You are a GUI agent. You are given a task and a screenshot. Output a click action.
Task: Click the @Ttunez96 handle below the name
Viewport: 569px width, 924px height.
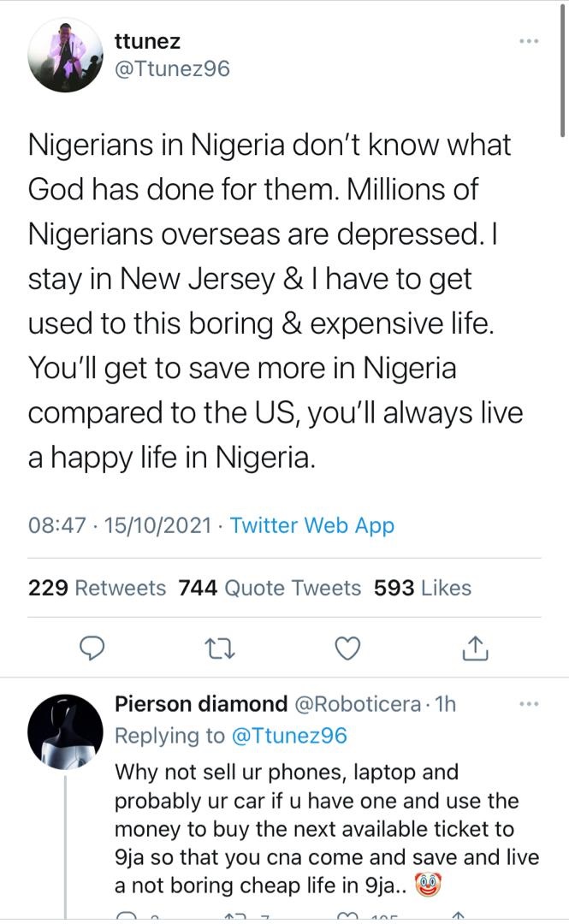click(x=172, y=68)
